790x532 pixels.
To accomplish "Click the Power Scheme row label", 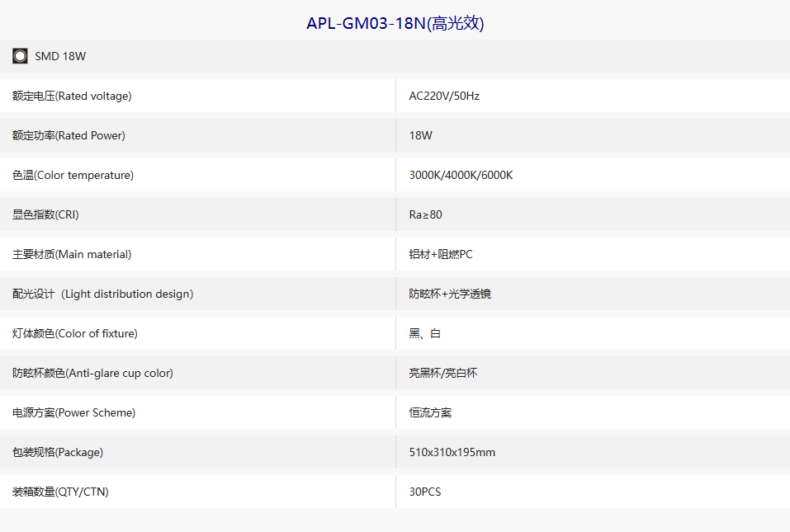I will coord(74,412).
